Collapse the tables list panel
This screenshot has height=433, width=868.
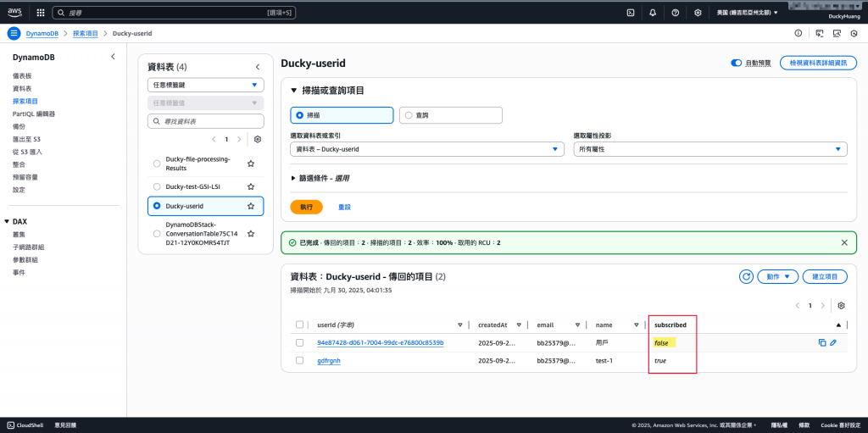coord(258,67)
